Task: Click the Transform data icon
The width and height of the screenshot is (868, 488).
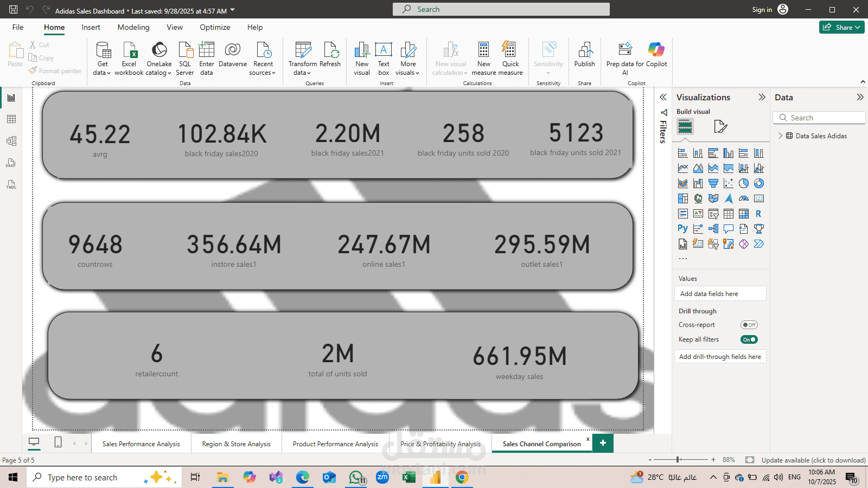Action: click(x=303, y=50)
